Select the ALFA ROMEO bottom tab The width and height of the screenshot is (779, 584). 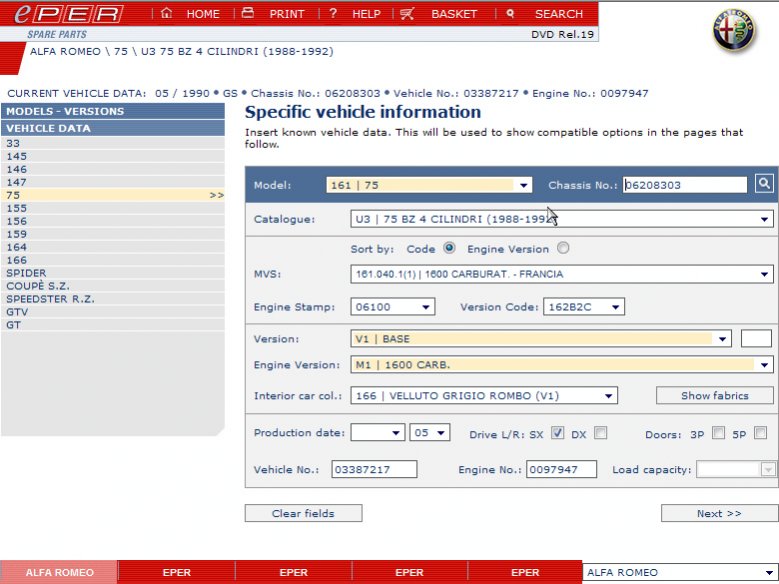[x=59, y=573]
